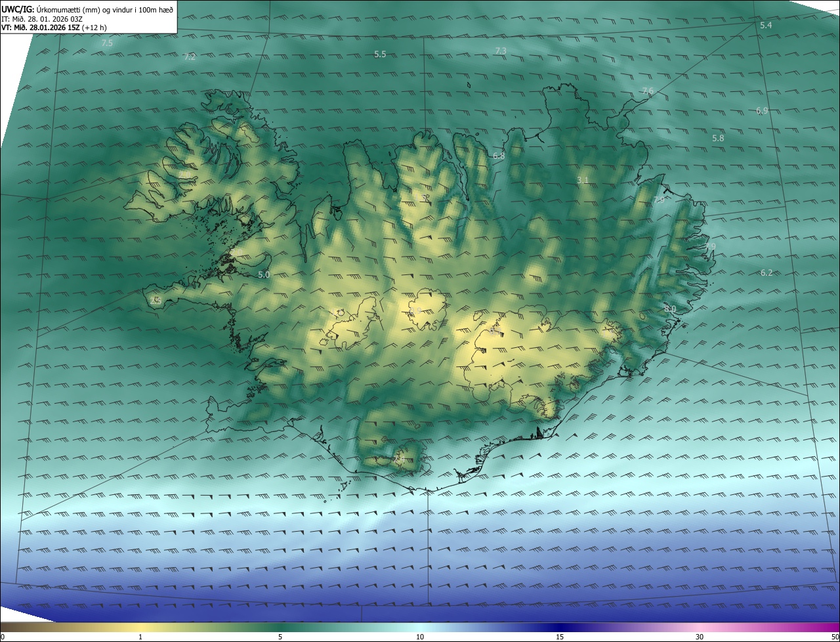Click the 6.9 value on the map
This screenshot has height=642, width=840.
click(x=762, y=111)
